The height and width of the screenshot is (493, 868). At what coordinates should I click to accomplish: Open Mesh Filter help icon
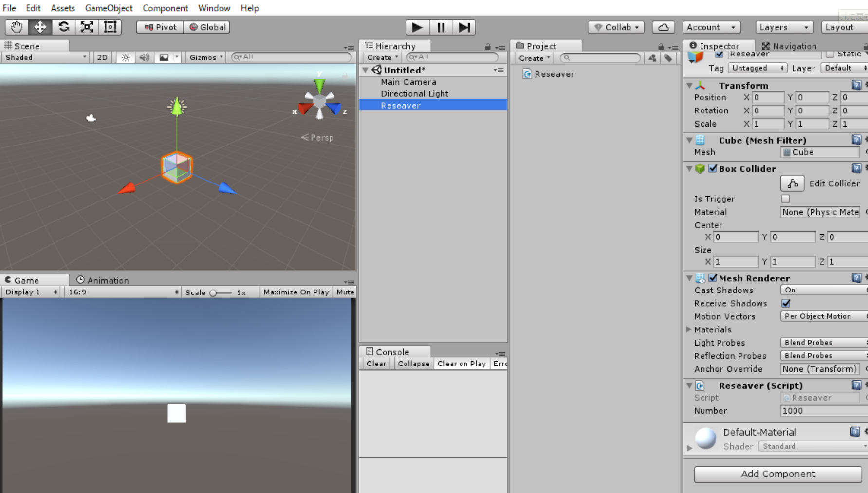click(856, 140)
